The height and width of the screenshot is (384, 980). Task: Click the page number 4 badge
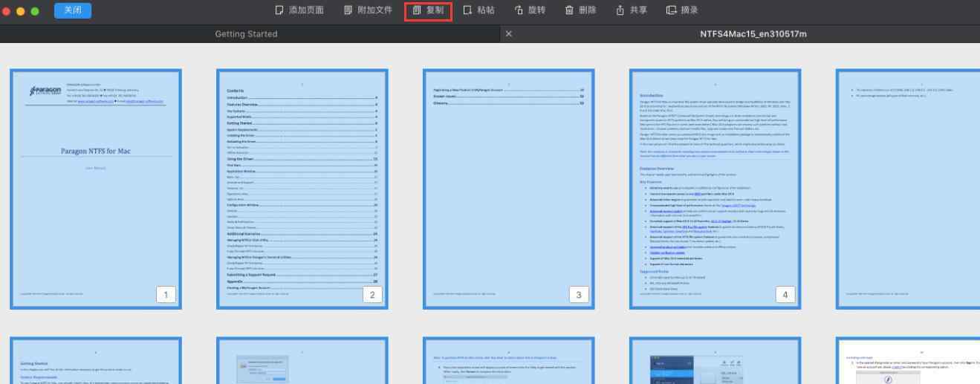pyautogui.click(x=785, y=295)
